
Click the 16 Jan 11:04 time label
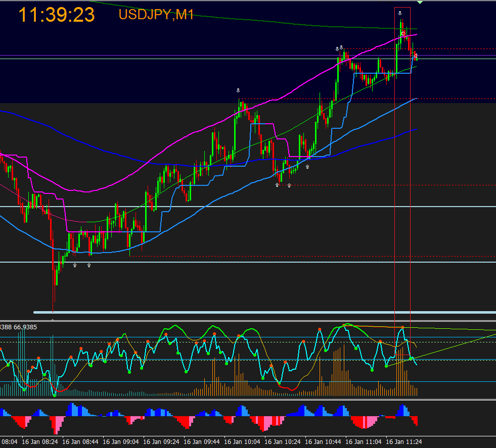click(x=364, y=441)
